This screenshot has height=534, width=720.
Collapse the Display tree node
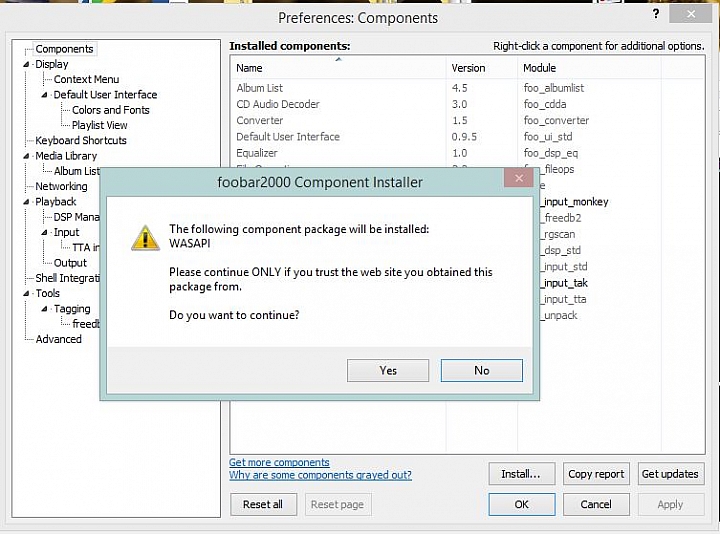point(26,64)
